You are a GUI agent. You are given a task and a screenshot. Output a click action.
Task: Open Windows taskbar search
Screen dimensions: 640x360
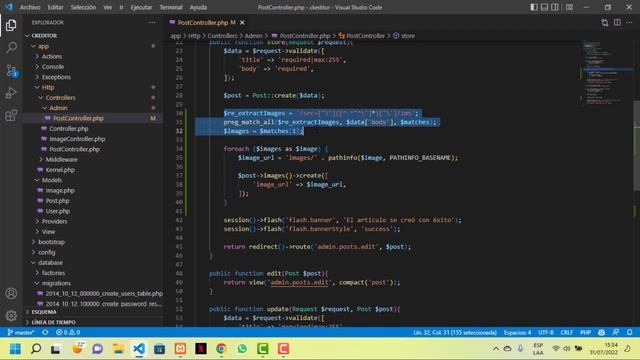point(36,349)
